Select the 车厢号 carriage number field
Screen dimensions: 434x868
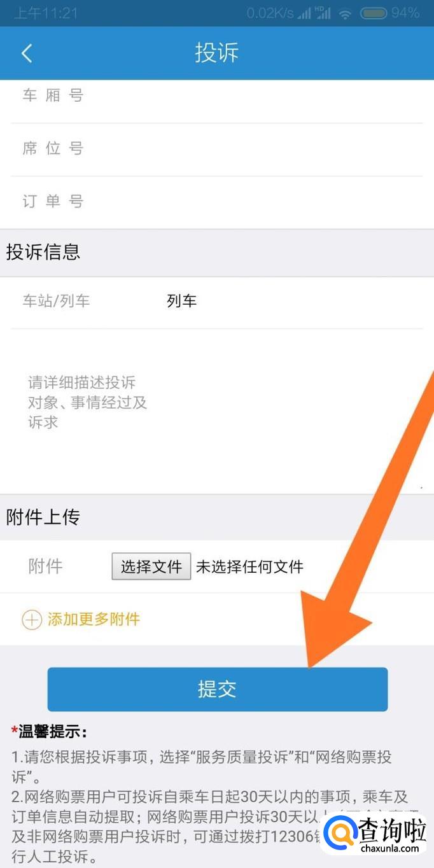coord(217,97)
